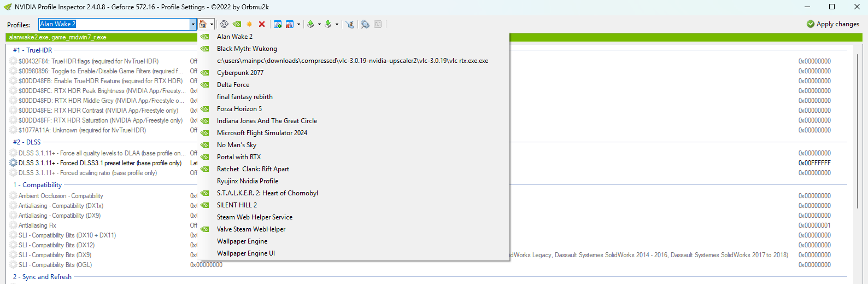Select the vlc rtx.exe path profile entry
The image size is (868, 284).
click(354, 61)
